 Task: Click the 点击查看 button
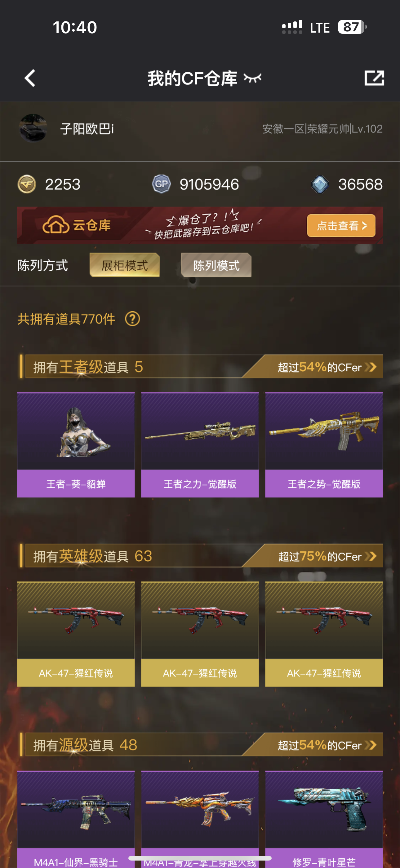[x=341, y=226]
